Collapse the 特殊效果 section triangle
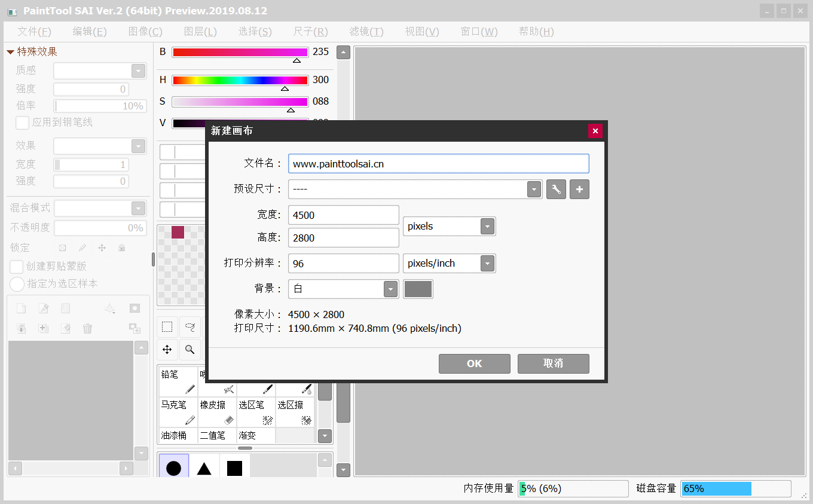 point(10,52)
